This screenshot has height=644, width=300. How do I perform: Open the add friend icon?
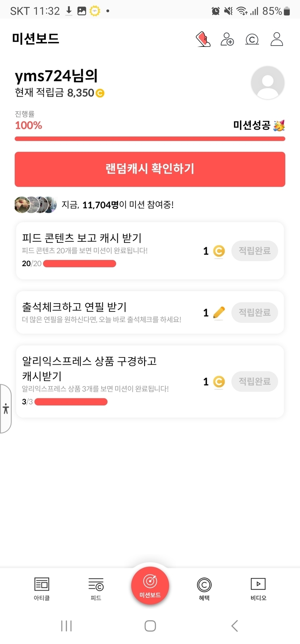[x=227, y=39]
